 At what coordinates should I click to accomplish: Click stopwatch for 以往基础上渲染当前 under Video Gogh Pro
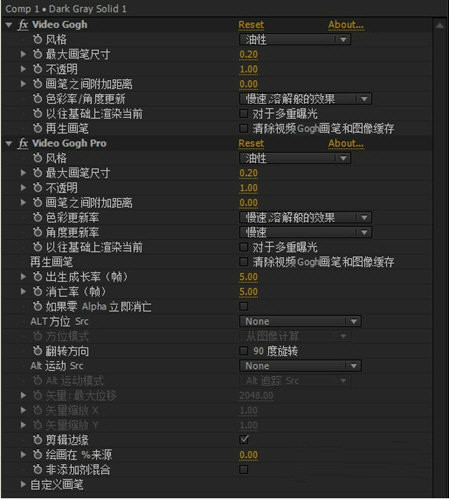click(37, 247)
